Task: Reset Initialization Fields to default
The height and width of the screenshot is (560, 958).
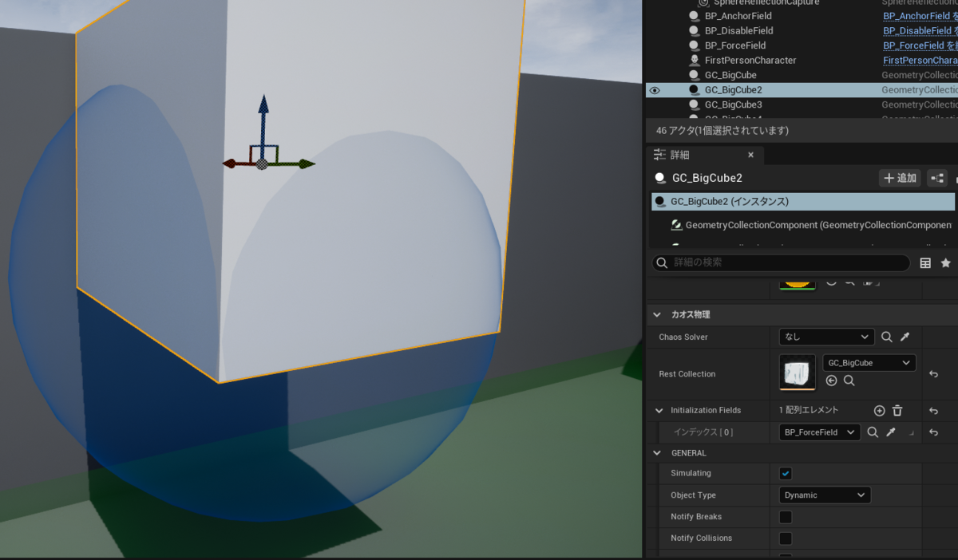Action: 933,411
